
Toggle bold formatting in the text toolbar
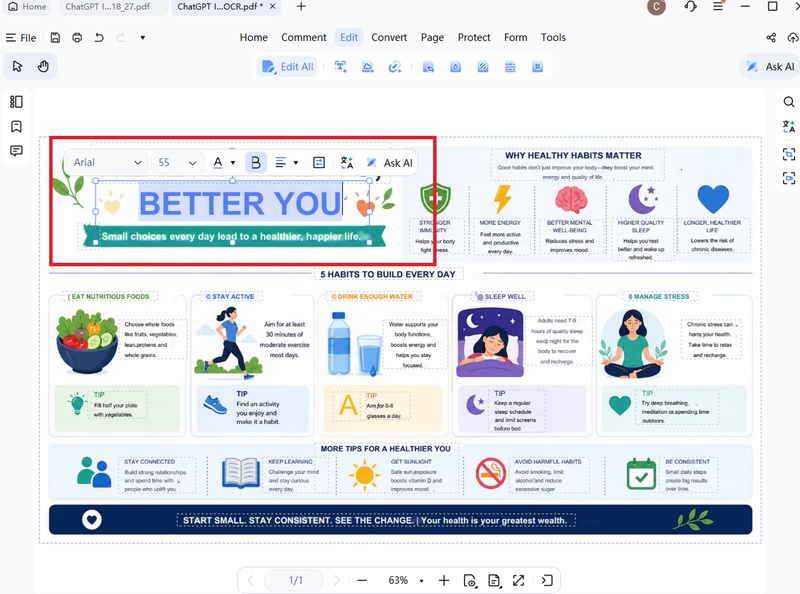coord(255,161)
